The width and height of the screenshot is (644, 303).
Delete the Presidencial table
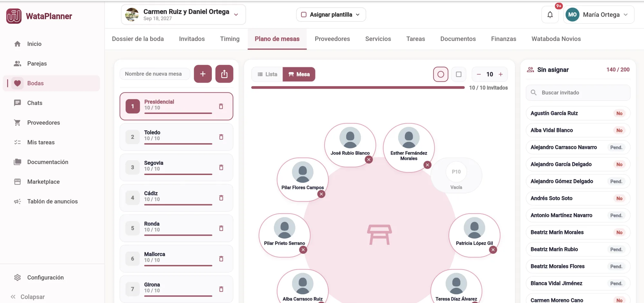click(x=221, y=106)
